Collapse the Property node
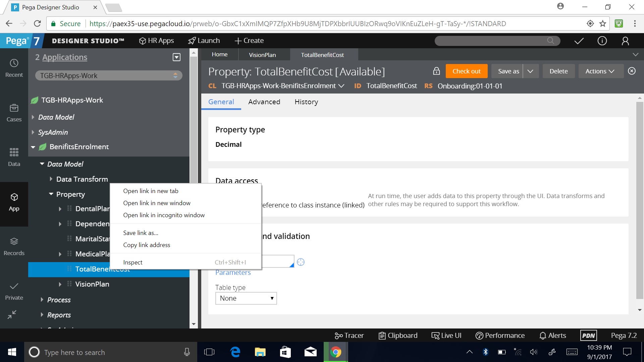The width and height of the screenshot is (644, 362). pos(51,194)
